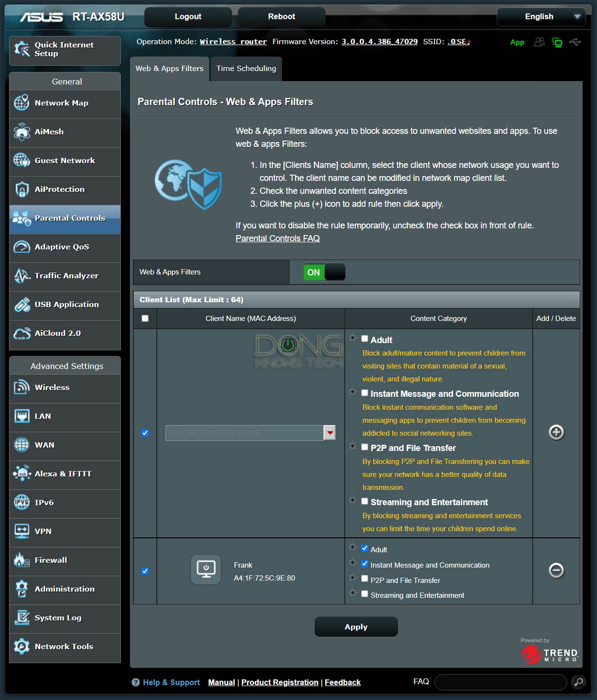Open the Parental Controls FAQ link
Screen dimensions: 597x700
278,238
